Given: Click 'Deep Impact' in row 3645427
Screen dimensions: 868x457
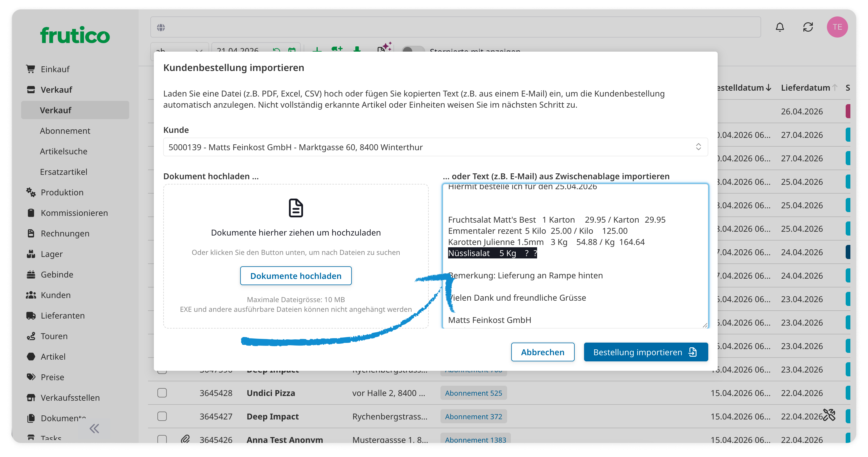Looking at the screenshot, I should coord(272,416).
